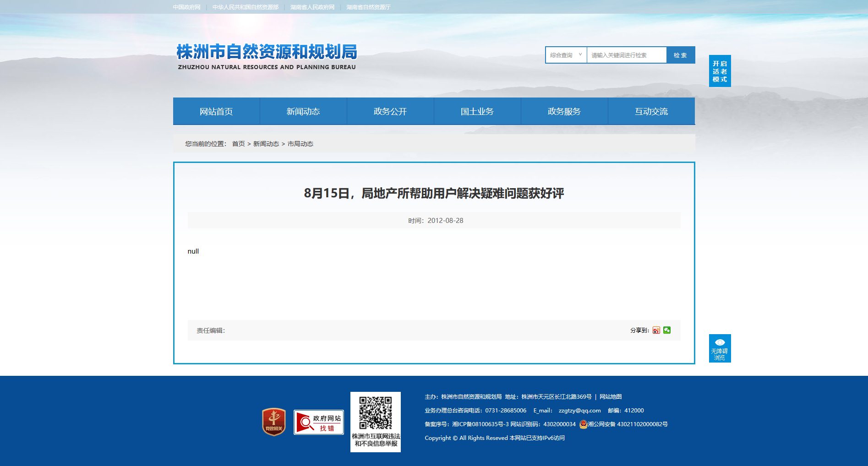868x466 pixels.
Task: Expand the 综合查询 dropdown
Action: point(566,55)
